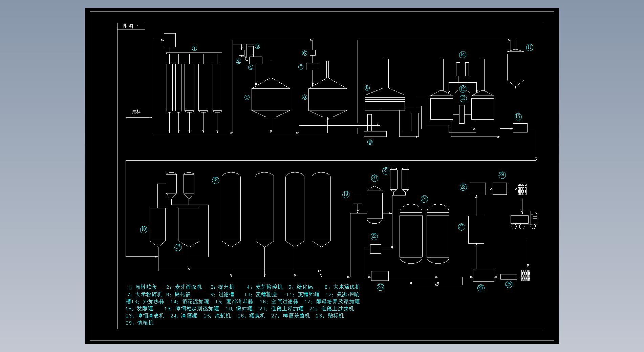Select circled number 8 beside second kettle
Image resolution: width=644 pixels, height=352 pixels.
(x=304, y=97)
